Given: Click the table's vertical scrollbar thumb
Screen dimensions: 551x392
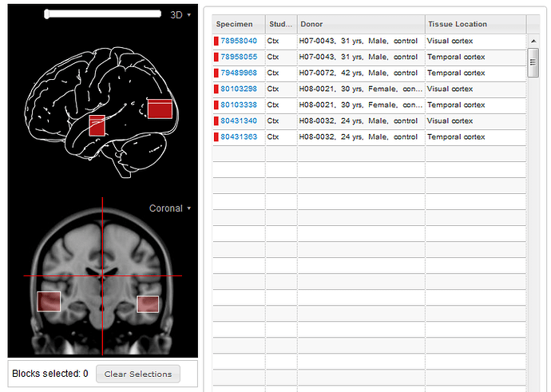Looking at the screenshot, I should pos(533,62).
